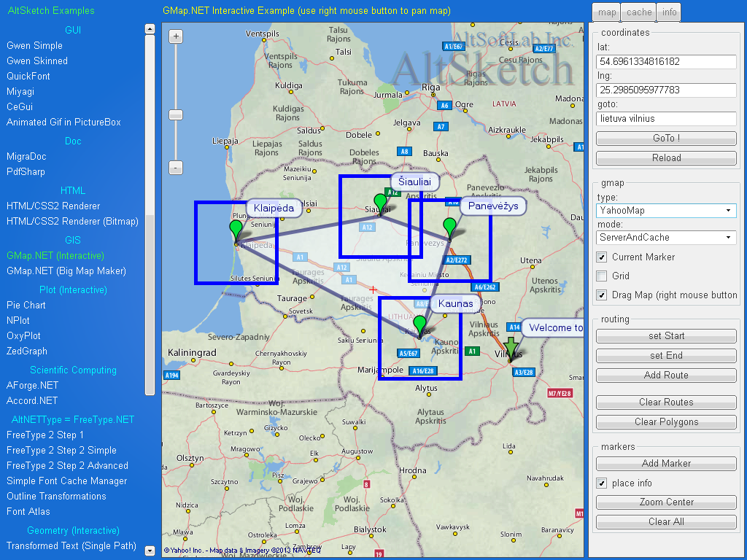
Task: Click the green arrow marker at Vilnius
Action: (x=512, y=347)
